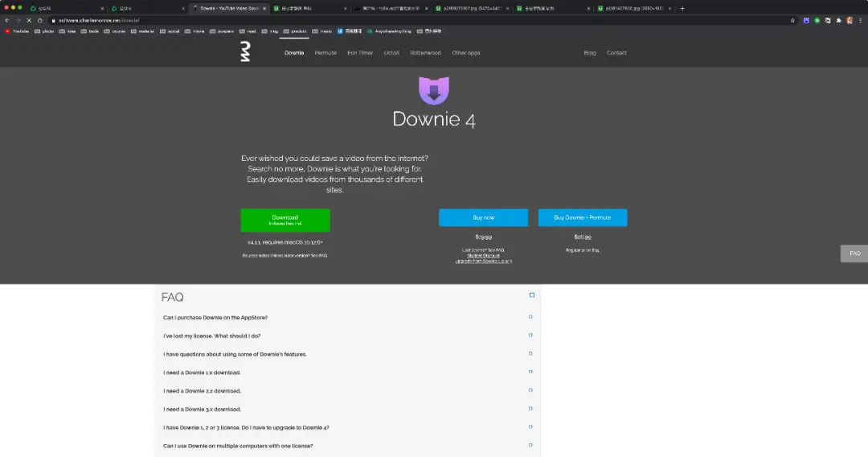Click the blue Buy now button
The height and width of the screenshot is (457, 868).
coord(483,218)
